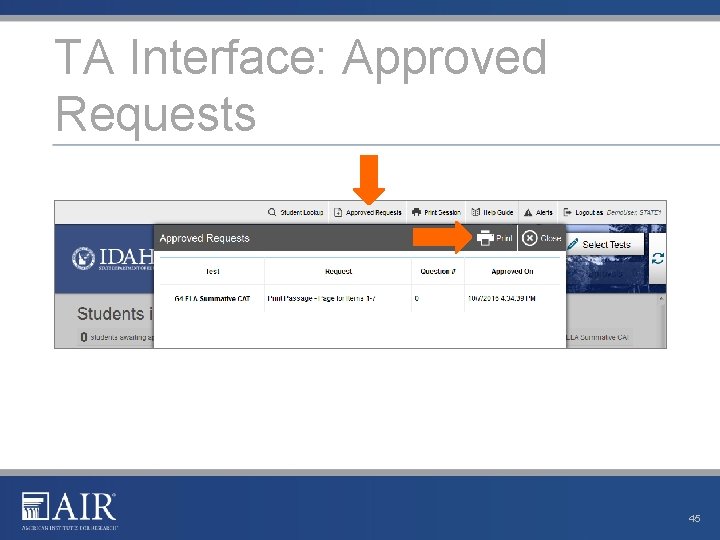The width and height of the screenshot is (720, 540).
Task: Click the pencil icon on Select Tests
Action: 573,244
